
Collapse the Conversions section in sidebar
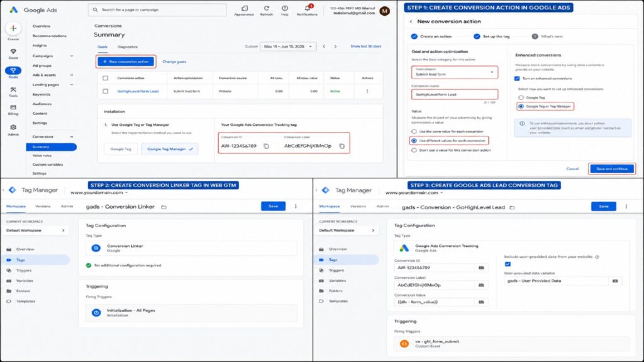coord(72,136)
